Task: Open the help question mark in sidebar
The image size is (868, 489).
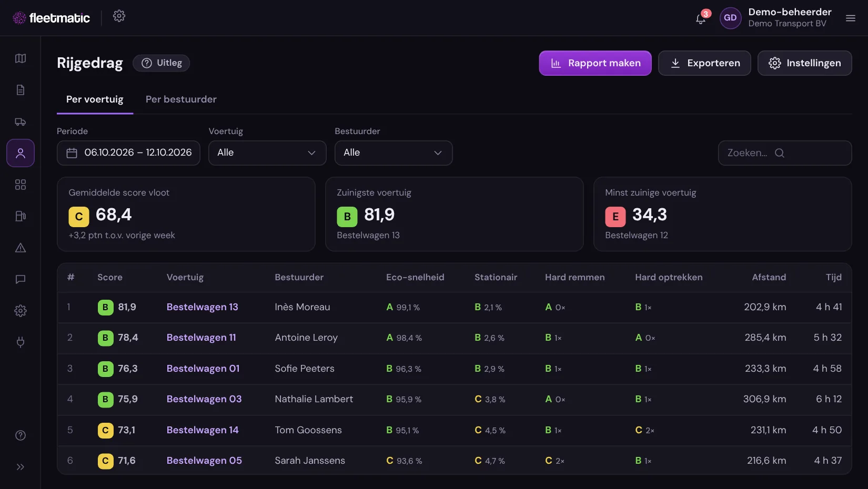Action: (21, 435)
